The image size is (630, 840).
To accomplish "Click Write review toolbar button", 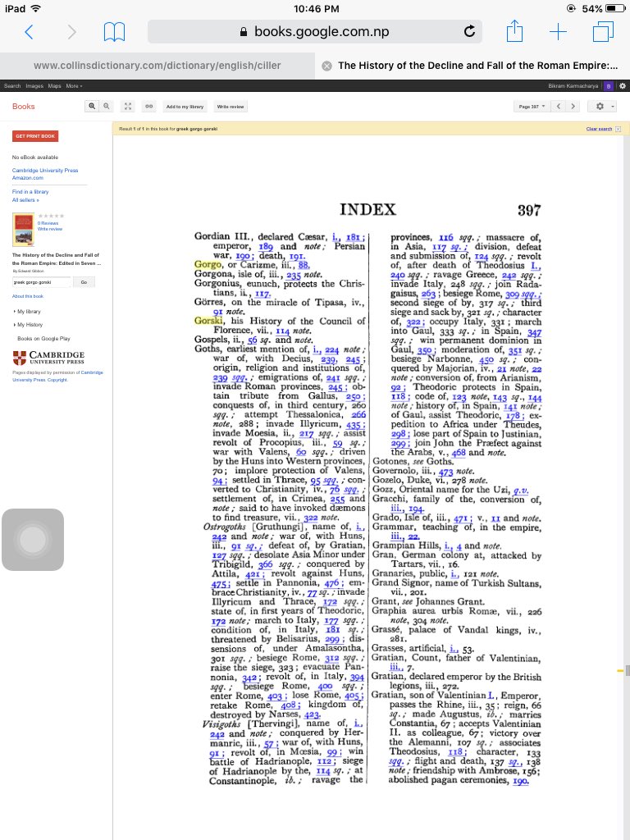I will tap(231, 106).
